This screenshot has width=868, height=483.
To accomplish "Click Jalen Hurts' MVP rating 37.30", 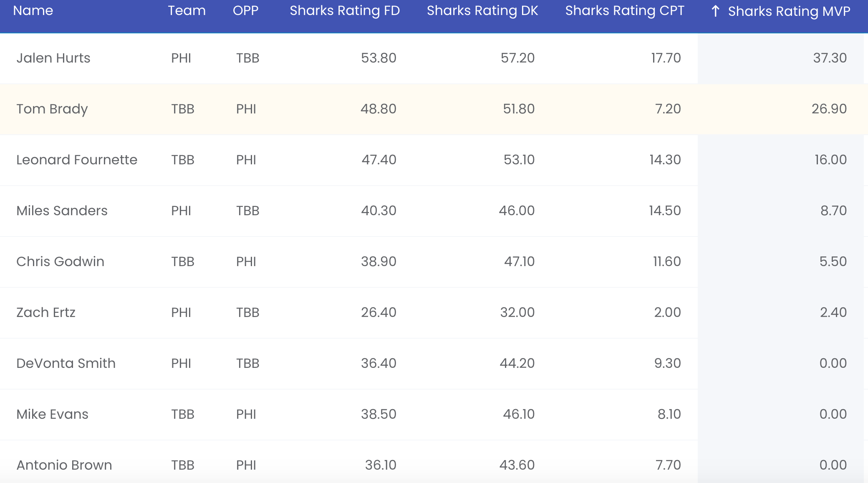I will click(x=830, y=58).
